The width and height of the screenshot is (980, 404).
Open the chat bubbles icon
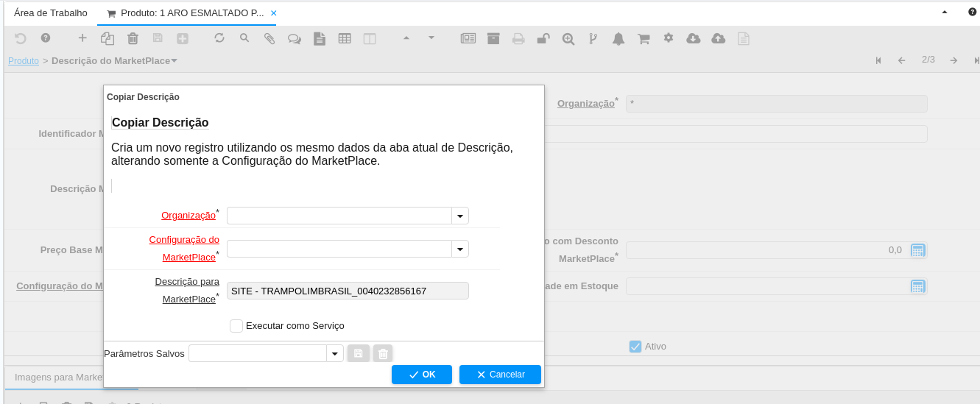(294, 38)
